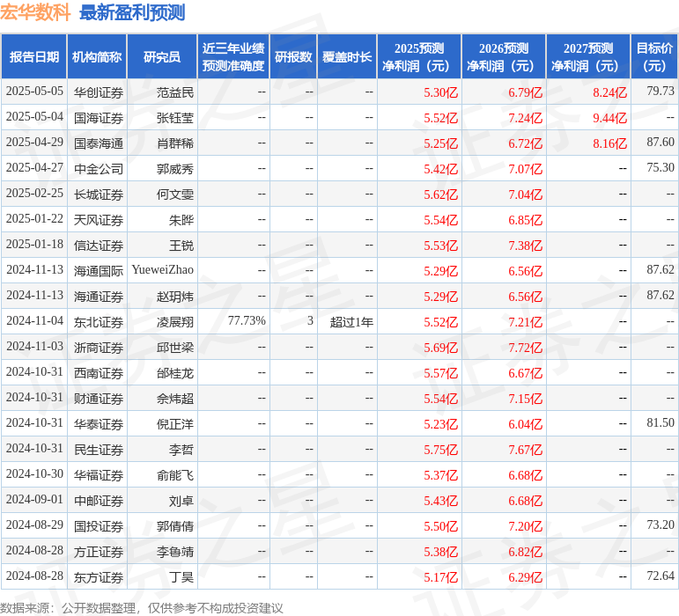The image size is (679, 616).
Task: Select researcher 邰桂龙
Action: pos(175,373)
